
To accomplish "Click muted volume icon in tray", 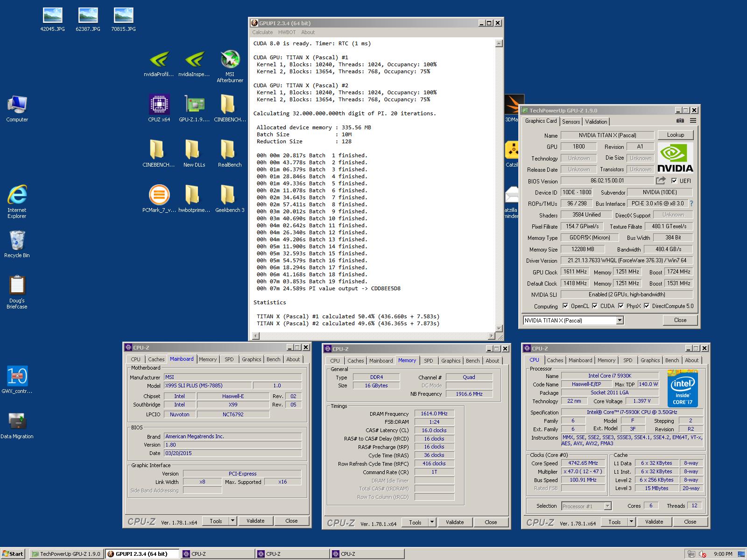I will (703, 554).
